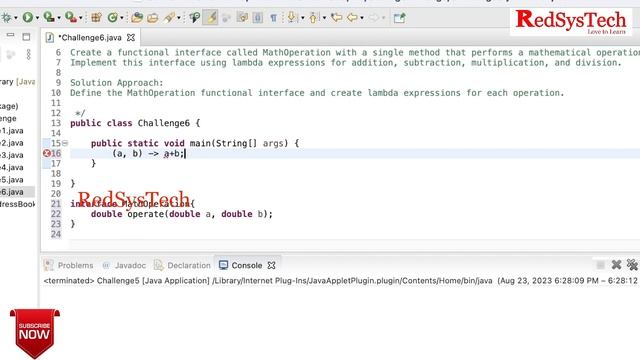Image resolution: width=640 pixels, height=360 pixels.
Task: Toggle the word wrap toolbar button
Action: (242, 18)
